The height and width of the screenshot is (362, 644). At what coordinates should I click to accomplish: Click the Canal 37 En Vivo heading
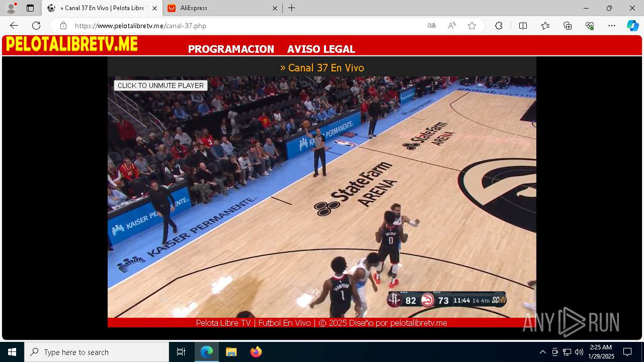coord(322,68)
